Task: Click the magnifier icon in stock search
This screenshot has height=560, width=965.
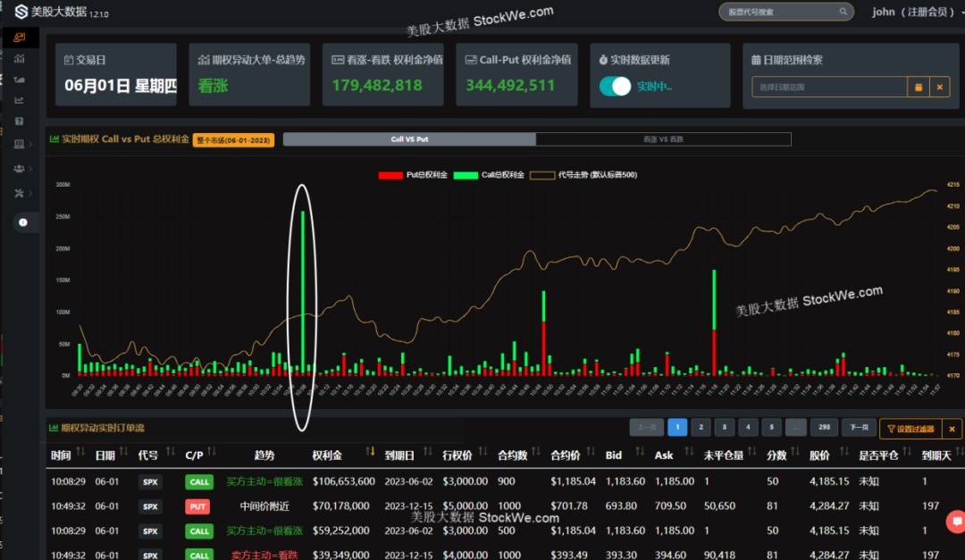Action: pyautogui.click(x=842, y=12)
